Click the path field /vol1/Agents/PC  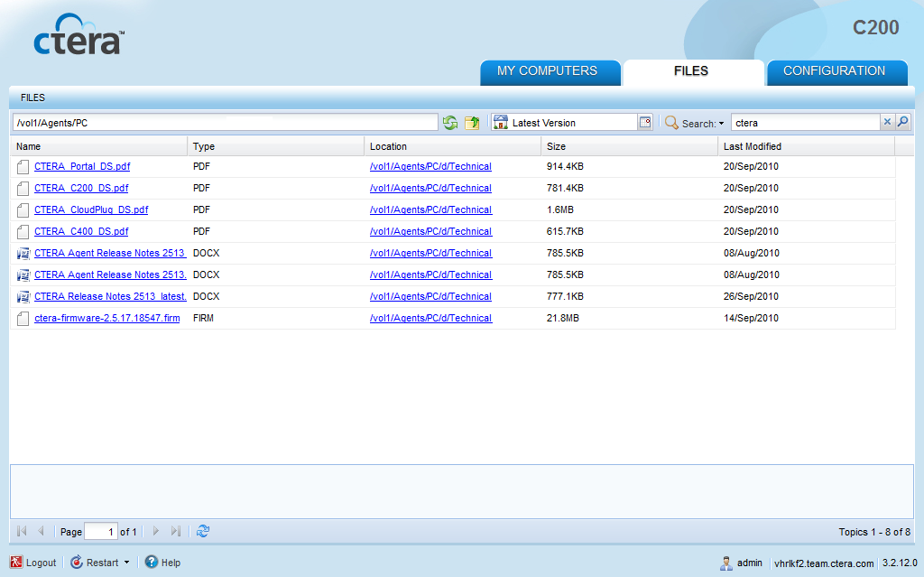[x=225, y=123]
